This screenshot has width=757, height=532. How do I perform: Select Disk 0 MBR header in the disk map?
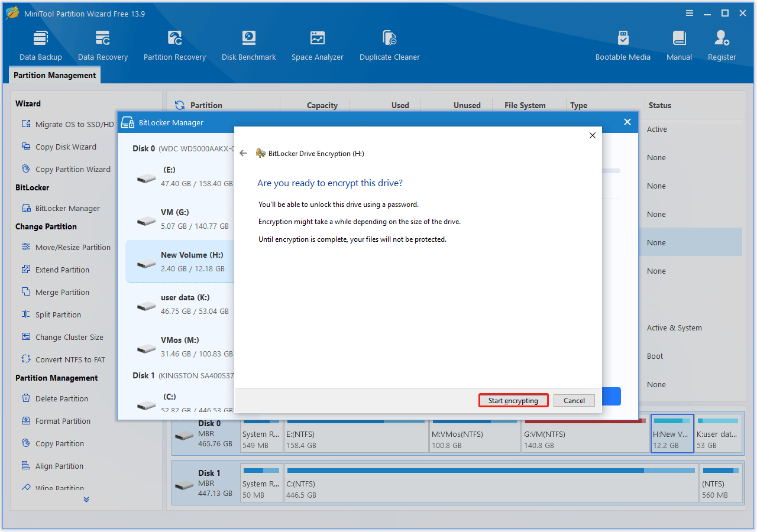pyautogui.click(x=206, y=434)
